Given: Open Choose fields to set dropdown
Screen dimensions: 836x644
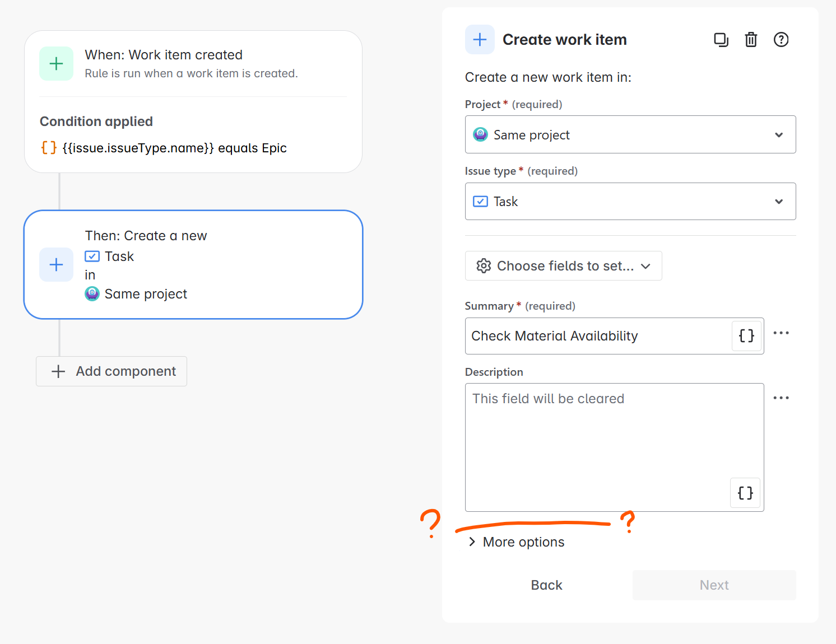Looking at the screenshot, I should [563, 266].
